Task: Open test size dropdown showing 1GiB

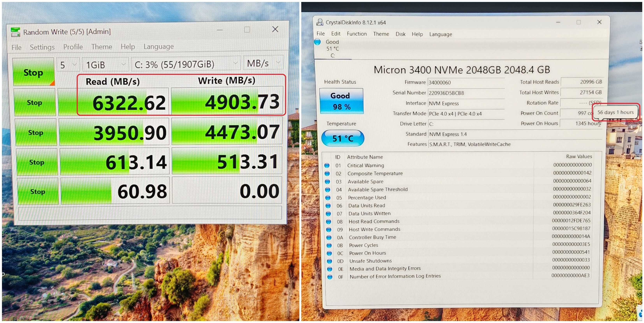Action: pyautogui.click(x=105, y=64)
